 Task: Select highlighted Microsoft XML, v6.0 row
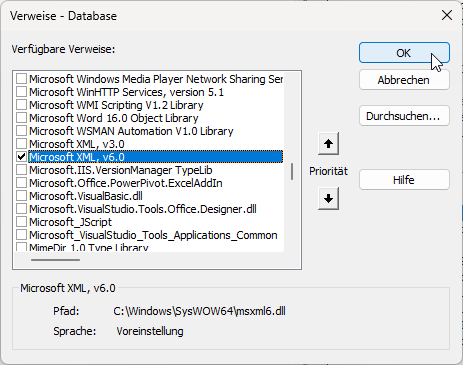[156, 157]
